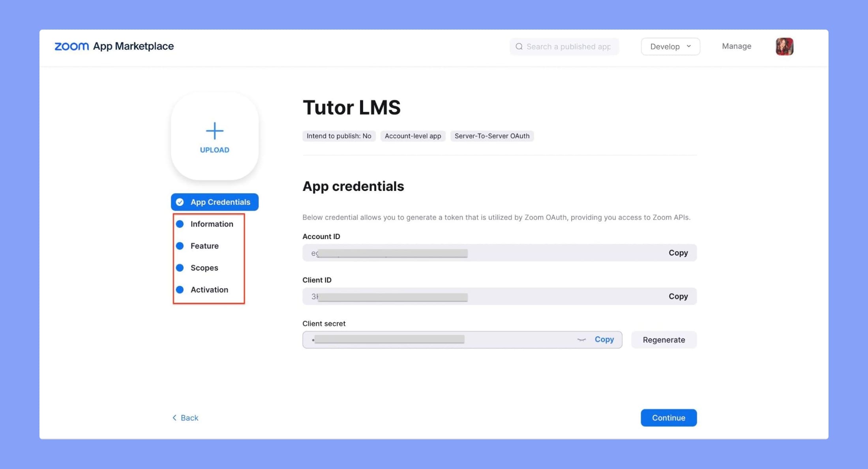868x469 pixels.
Task: Click Continue to proceed
Action: coord(669,417)
